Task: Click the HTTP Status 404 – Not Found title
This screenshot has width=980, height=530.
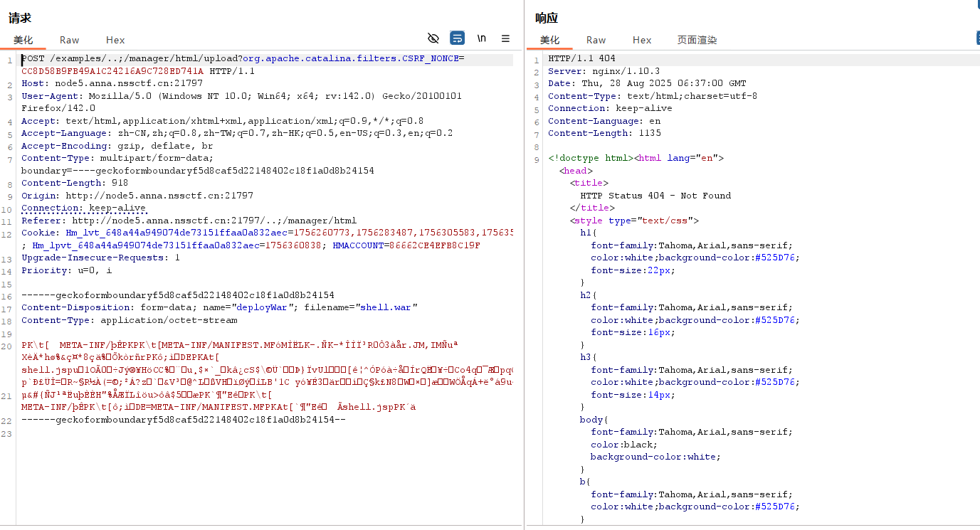Action: [x=655, y=196]
